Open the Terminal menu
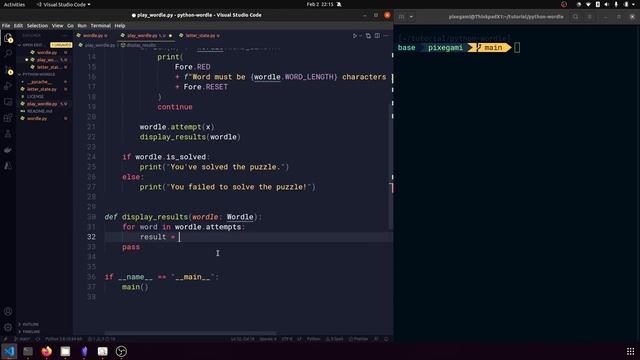 pos(101,25)
